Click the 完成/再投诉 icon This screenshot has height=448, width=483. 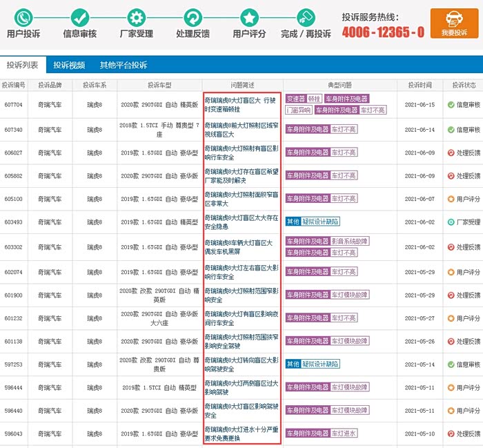(x=306, y=18)
